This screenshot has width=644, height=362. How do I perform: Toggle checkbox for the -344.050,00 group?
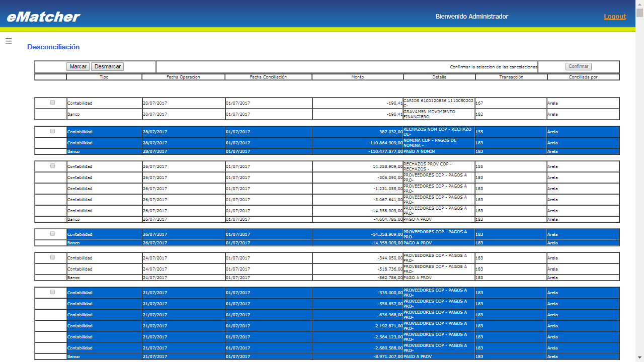52,257
